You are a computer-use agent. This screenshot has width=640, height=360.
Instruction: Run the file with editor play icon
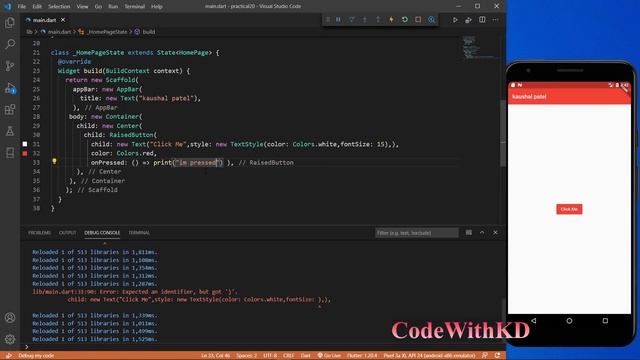[455, 20]
